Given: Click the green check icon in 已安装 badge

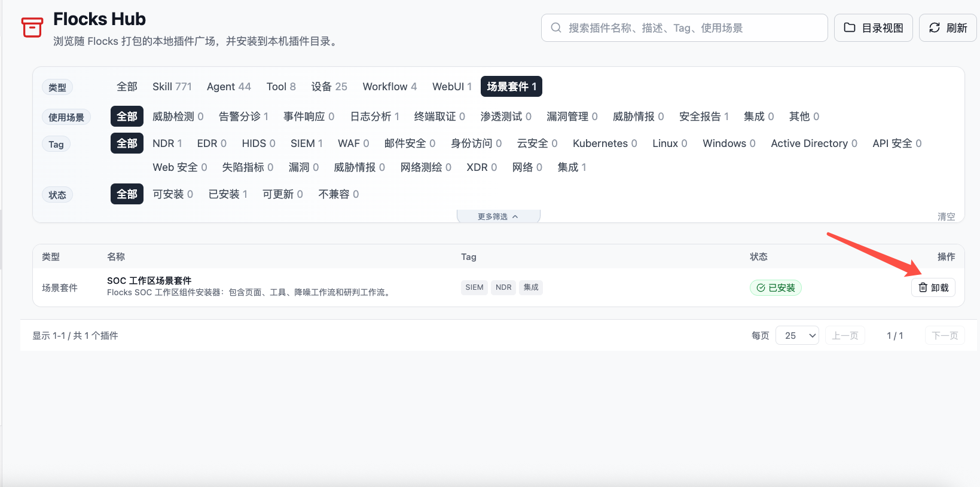Looking at the screenshot, I should pyautogui.click(x=761, y=287).
